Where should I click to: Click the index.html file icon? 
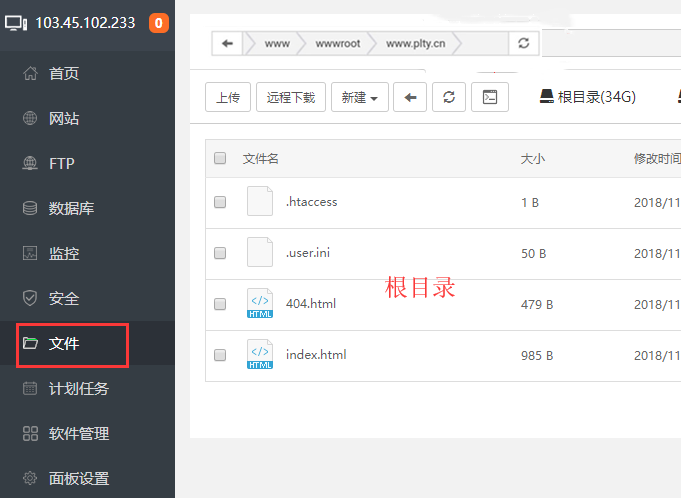260,355
